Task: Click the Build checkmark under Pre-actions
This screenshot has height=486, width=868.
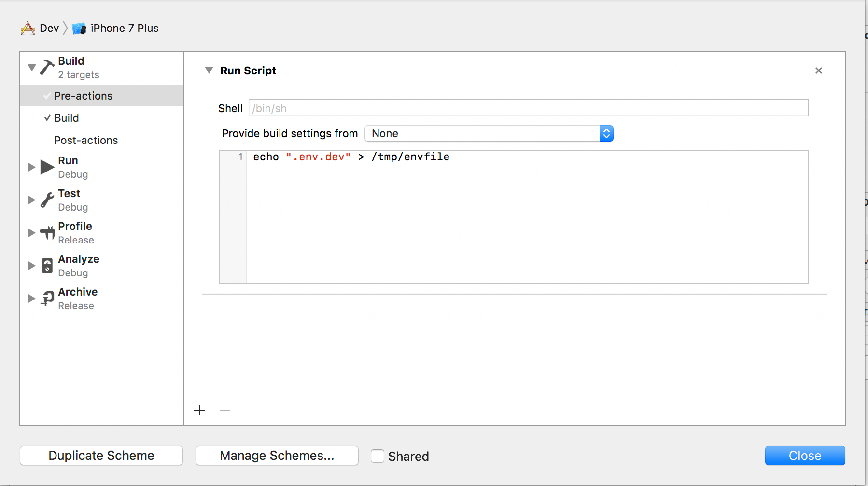Action: pyautogui.click(x=47, y=117)
